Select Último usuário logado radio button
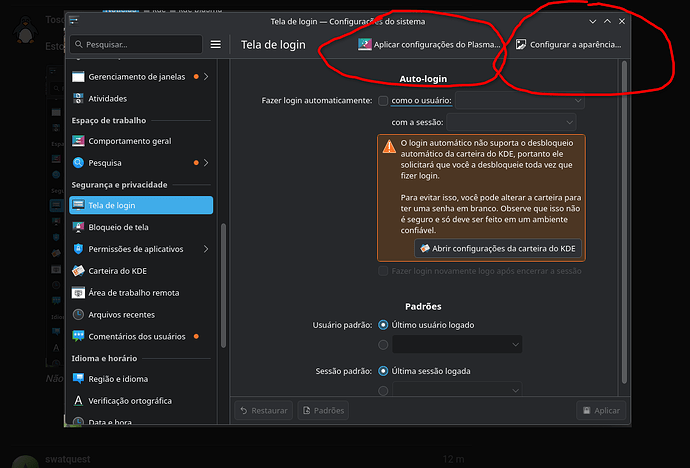The width and height of the screenshot is (690, 468). (x=383, y=325)
